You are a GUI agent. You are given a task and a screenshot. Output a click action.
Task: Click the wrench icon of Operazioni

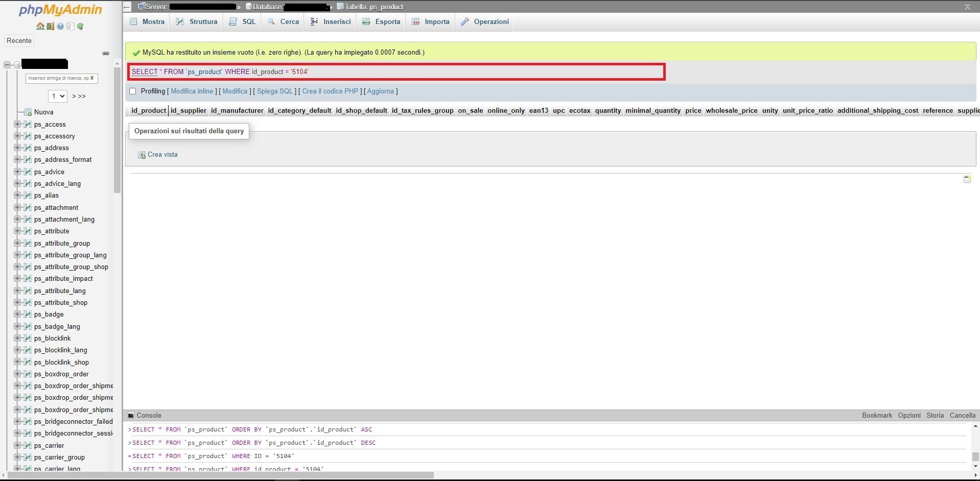point(464,21)
